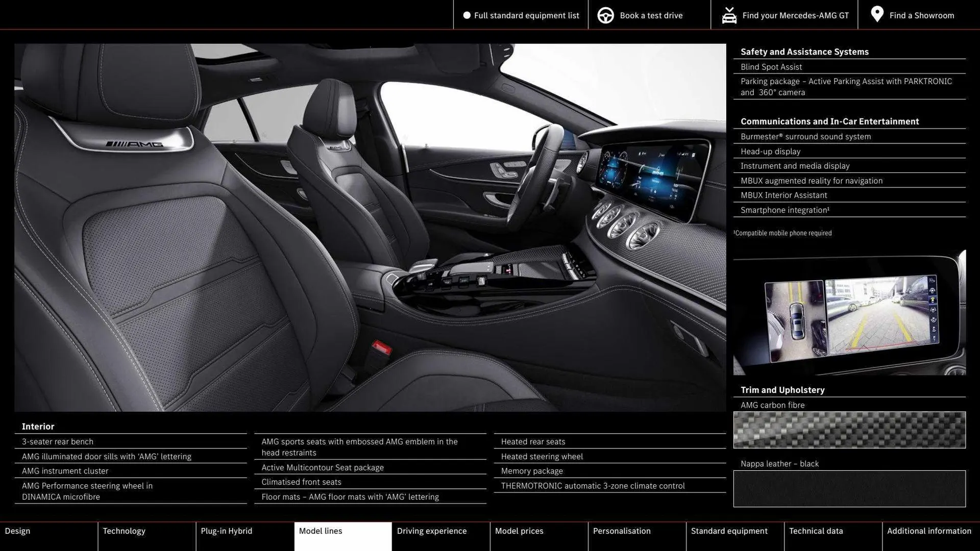Select the Nappa leather black swatch
The image size is (980, 551).
849,488
